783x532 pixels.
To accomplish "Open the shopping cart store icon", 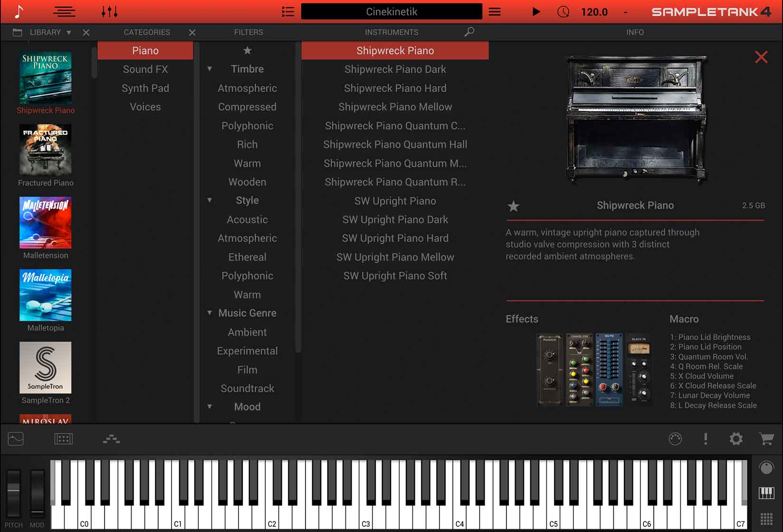I will (x=766, y=439).
